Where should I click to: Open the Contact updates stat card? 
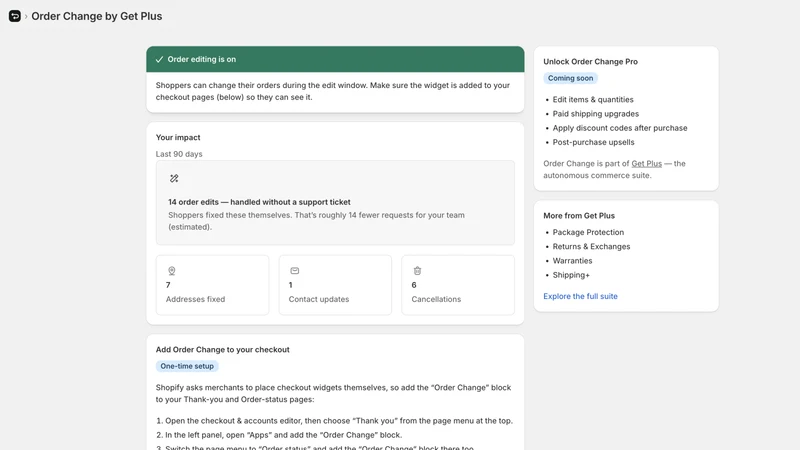[x=335, y=285]
